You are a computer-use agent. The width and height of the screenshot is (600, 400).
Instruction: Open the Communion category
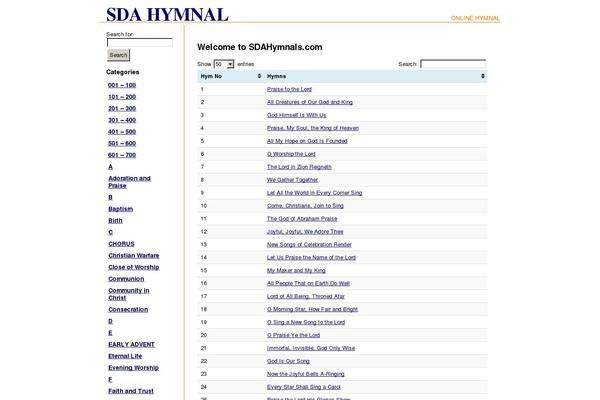click(x=126, y=279)
